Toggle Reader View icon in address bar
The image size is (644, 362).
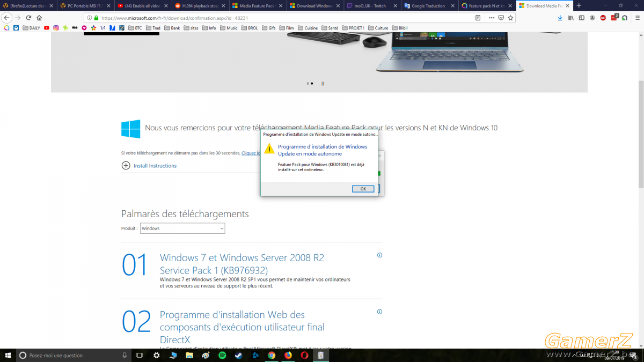478,18
